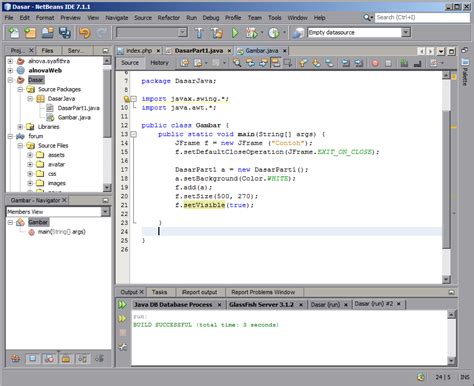This screenshot has width=474, height=386.
Task: Start macro recording with the red circle icon
Action: coord(375,63)
